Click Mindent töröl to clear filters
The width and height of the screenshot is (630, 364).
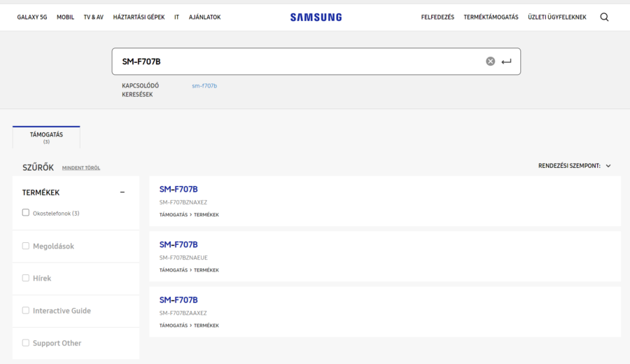(81, 168)
